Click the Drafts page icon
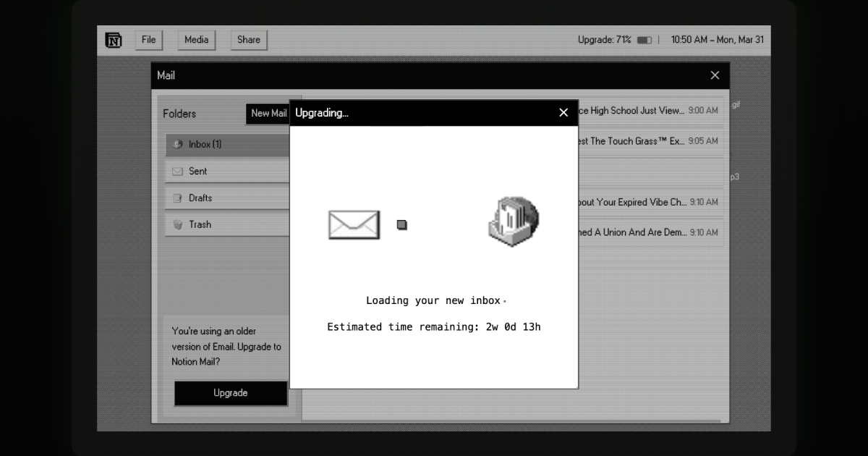The image size is (868, 456). click(x=177, y=198)
